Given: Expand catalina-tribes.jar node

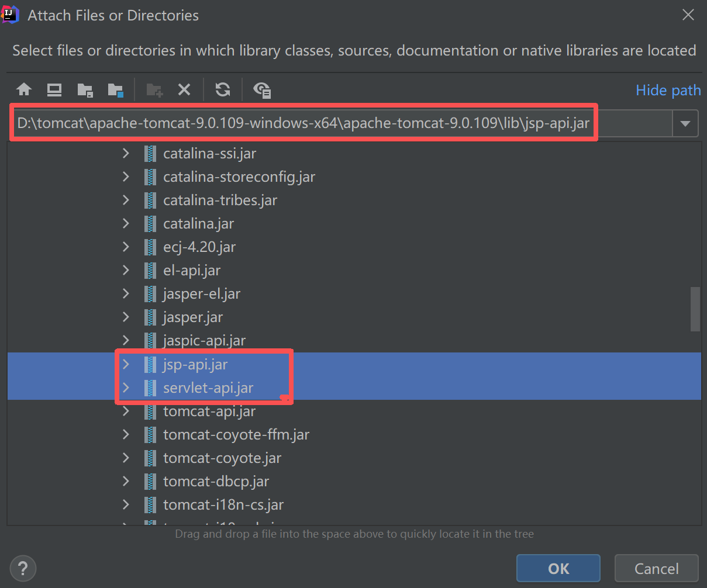Looking at the screenshot, I should [x=126, y=200].
